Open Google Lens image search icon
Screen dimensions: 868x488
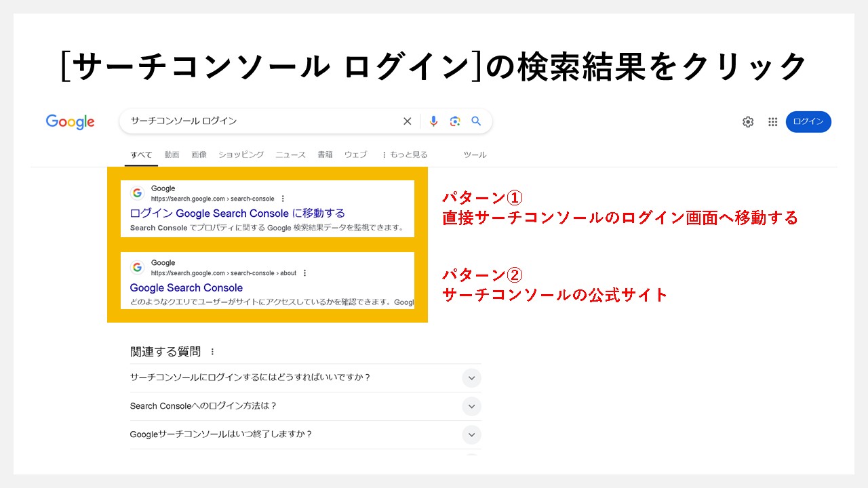tap(454, 121)
